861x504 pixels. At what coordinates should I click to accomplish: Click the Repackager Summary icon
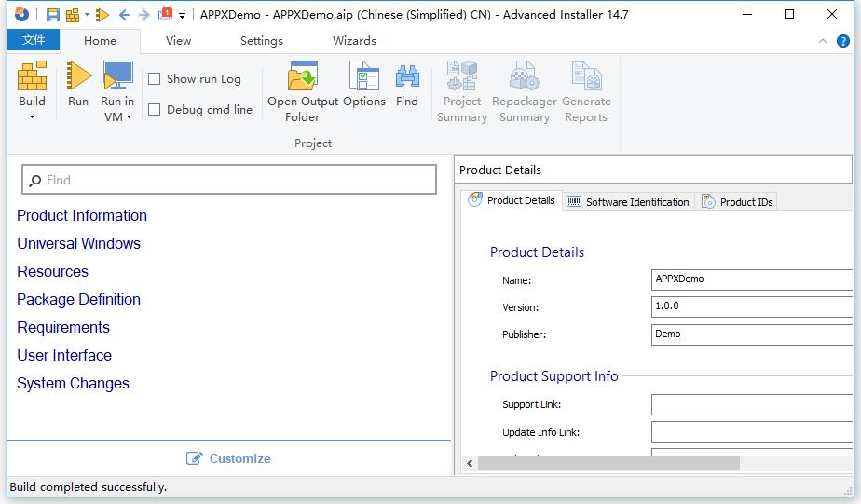(x=524, y=75)
